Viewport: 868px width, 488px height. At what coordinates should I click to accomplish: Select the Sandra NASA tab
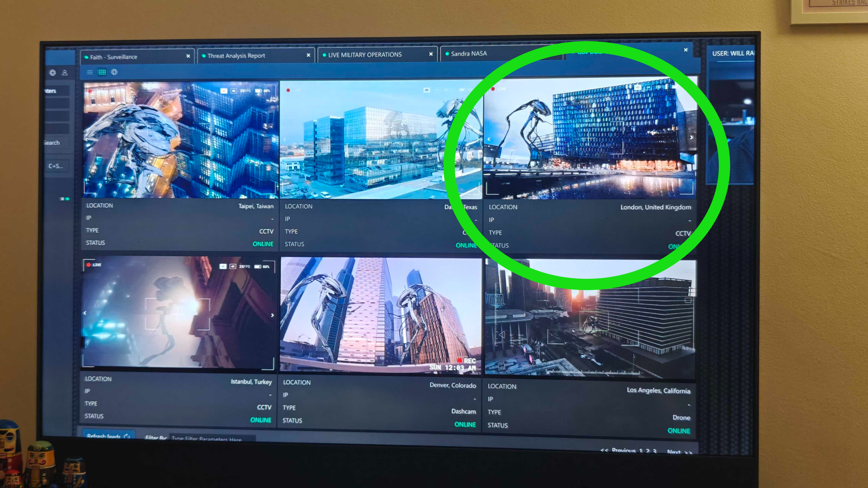click(x=469, y=54)
